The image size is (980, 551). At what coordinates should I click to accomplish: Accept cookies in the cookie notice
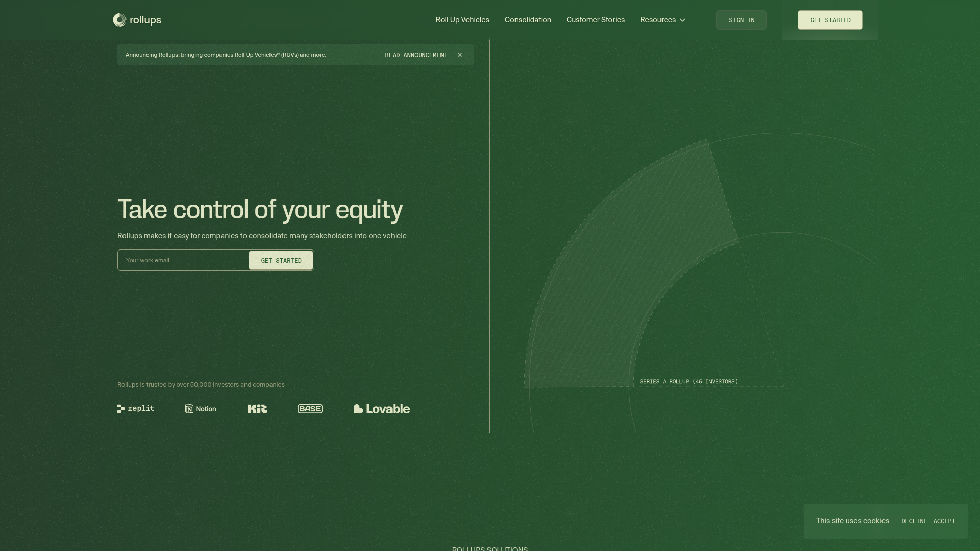tap(944, 521)
